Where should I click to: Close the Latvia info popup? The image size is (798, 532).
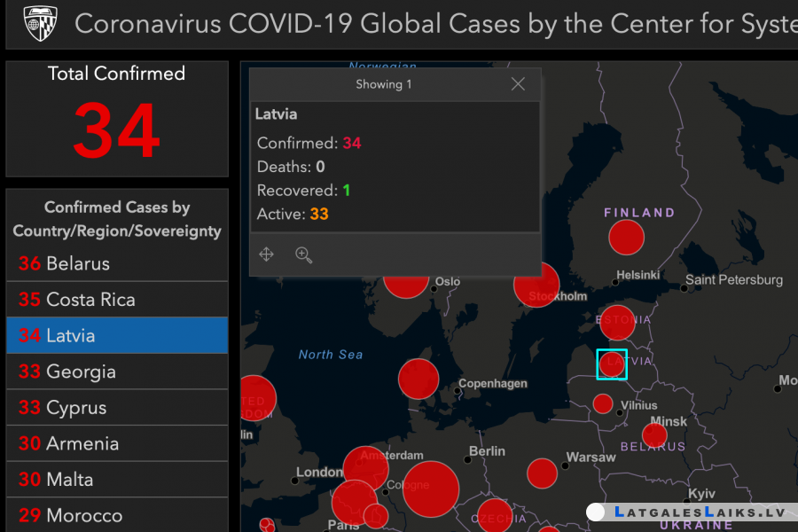click(x=518, y=84)
